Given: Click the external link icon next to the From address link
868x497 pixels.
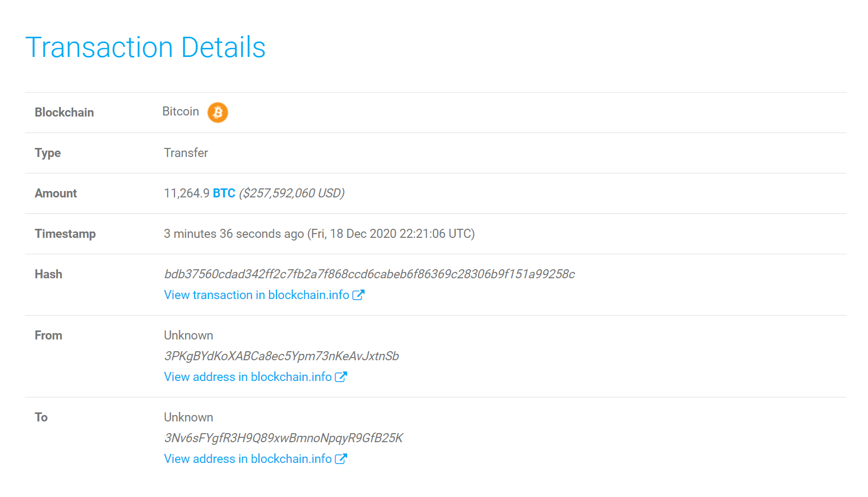Looking at the screenshot, I should tap(341, 376).
